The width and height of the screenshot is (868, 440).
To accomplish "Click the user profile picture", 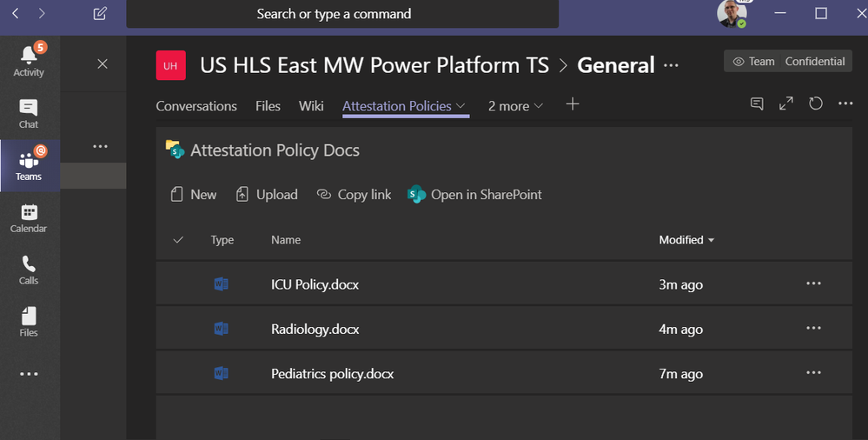I will [732, 13].
